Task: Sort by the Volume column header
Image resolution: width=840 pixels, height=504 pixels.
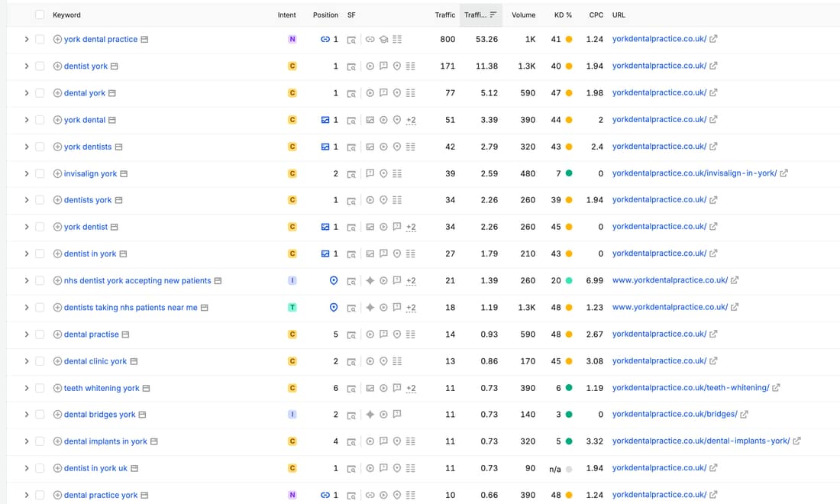Action: (523, 15)
